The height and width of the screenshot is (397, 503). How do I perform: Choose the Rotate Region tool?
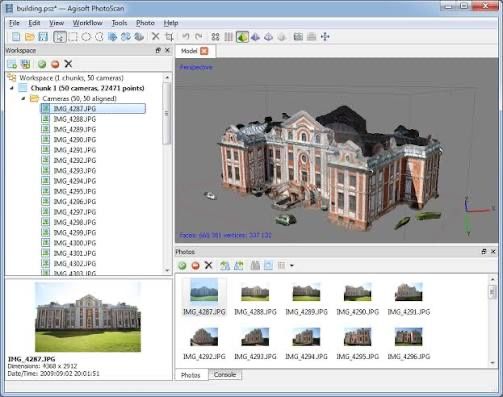click(x=126, y=37)
